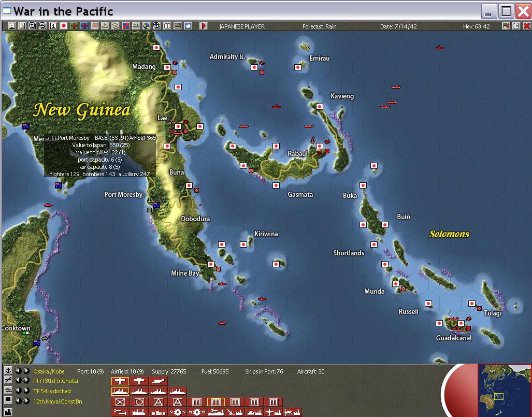The width and height of the screenshot is (532, 417).
Task: Click 'TF 54 is docked' text
Action: click(52, 391)
